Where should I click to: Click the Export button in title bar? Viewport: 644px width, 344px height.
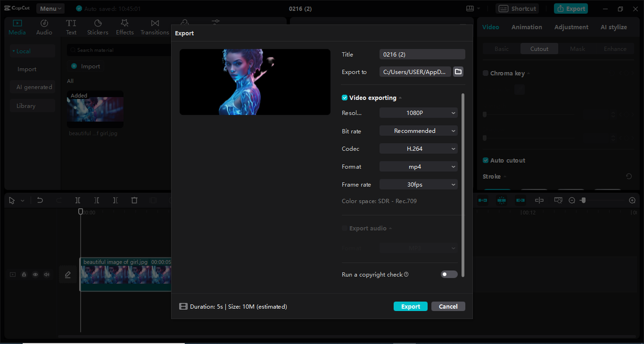[x=571, y=9]
